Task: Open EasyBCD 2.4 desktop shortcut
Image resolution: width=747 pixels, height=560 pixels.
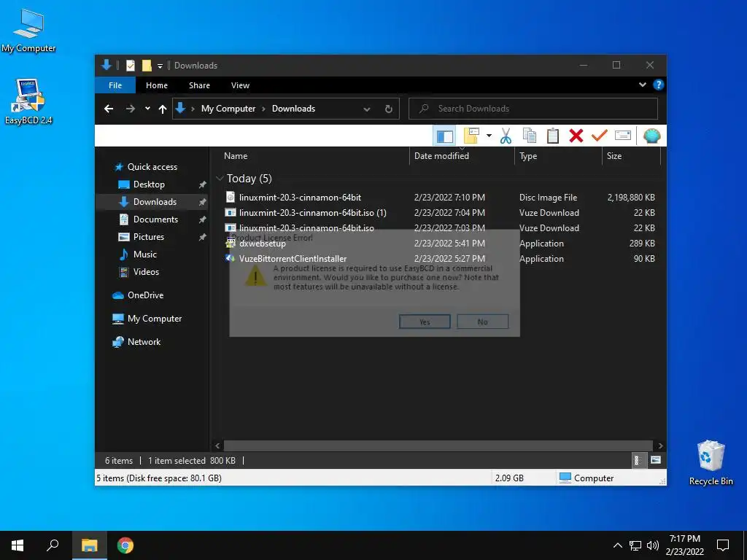Action: (28, 101)
